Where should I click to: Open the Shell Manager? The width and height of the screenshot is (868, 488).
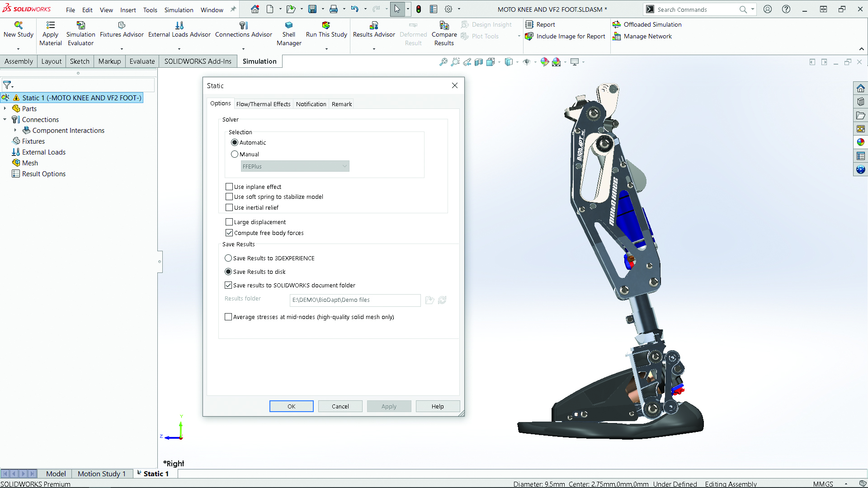click(x=289, y=25)
